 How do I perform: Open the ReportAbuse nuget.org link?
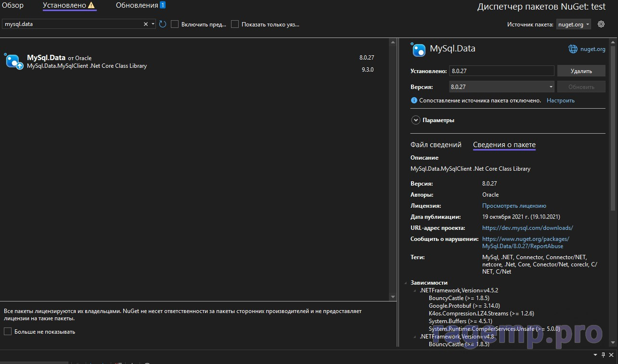pyautogui.click(x=526, y=242)
